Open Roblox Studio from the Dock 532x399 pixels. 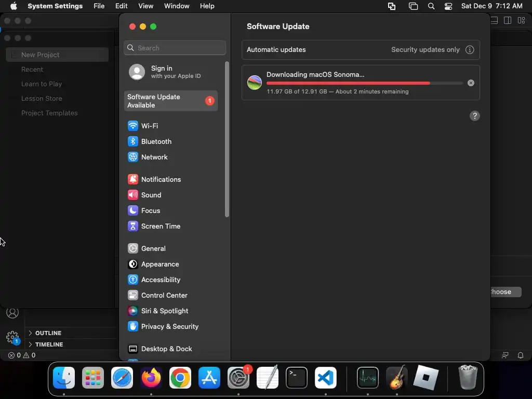coord(426,378)
